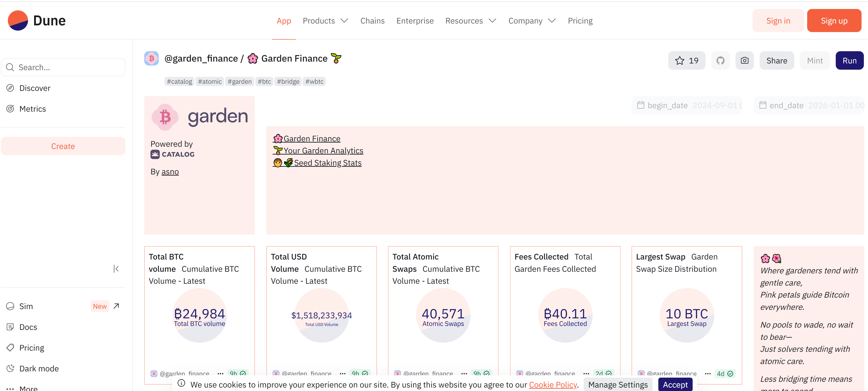Open the Seed Staking Stats link
The width and height of the screenshot is (868, 391).
(327, 163)
